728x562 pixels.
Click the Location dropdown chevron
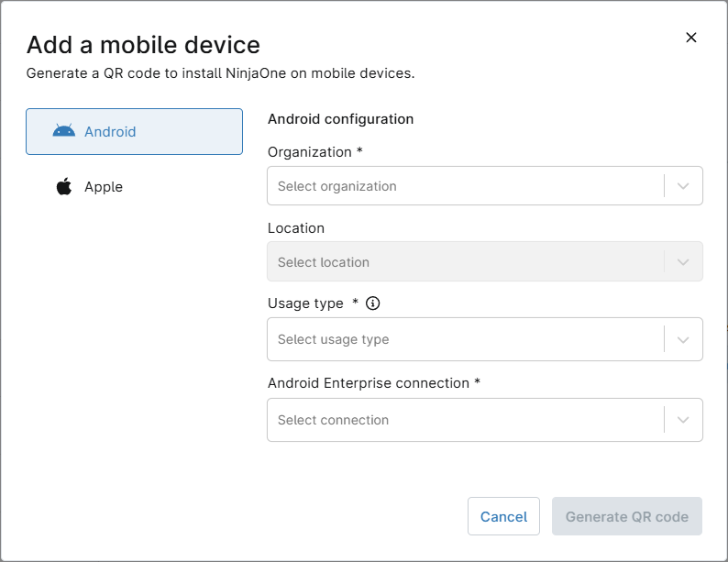point(683,262)
